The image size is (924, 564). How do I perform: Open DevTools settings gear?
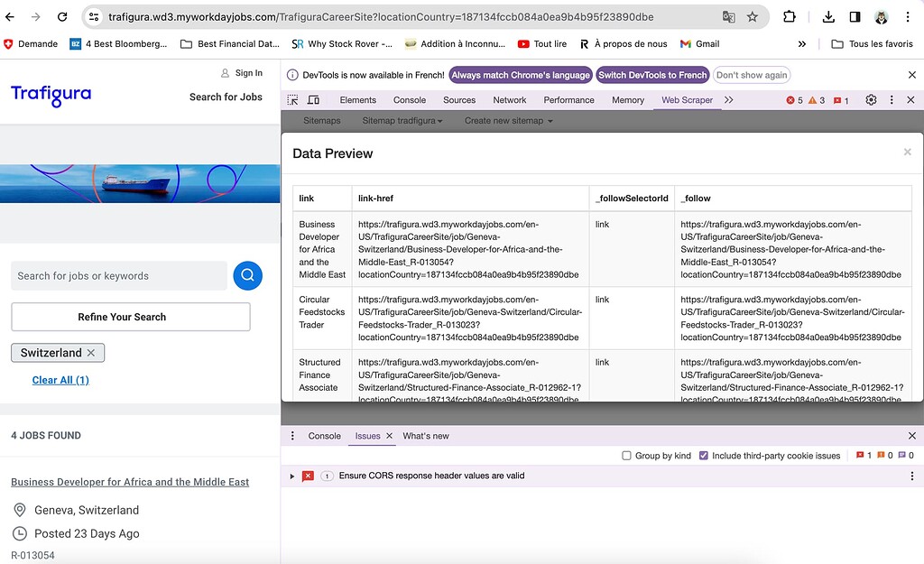click(x=871, y=100)
